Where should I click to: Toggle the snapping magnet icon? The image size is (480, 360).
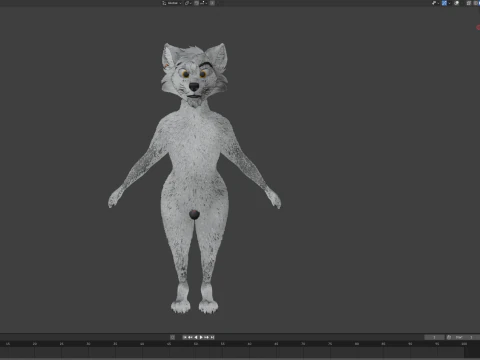click(x=196, y=3)
